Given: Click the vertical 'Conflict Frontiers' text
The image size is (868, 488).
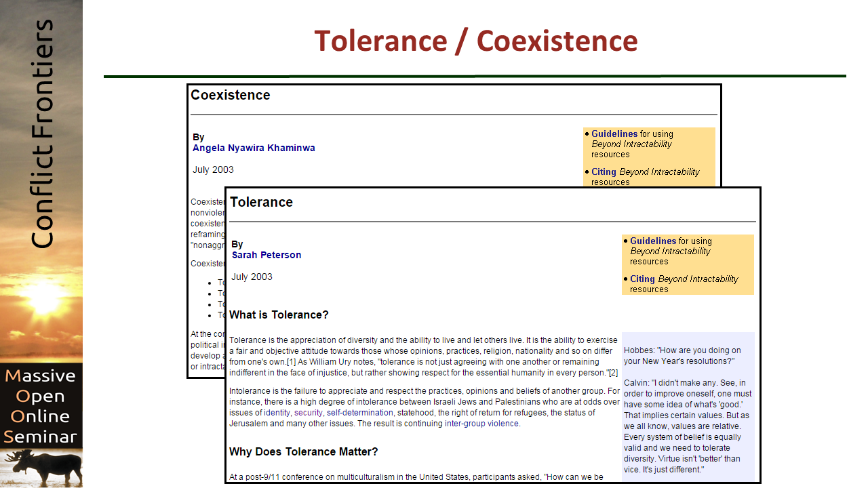Looking at the screenshot, I should point(42,134).
